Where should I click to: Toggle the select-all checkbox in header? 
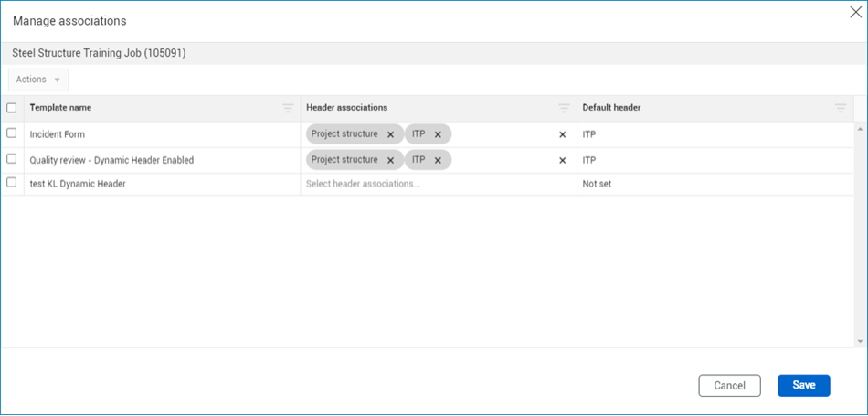coord(12,108)
